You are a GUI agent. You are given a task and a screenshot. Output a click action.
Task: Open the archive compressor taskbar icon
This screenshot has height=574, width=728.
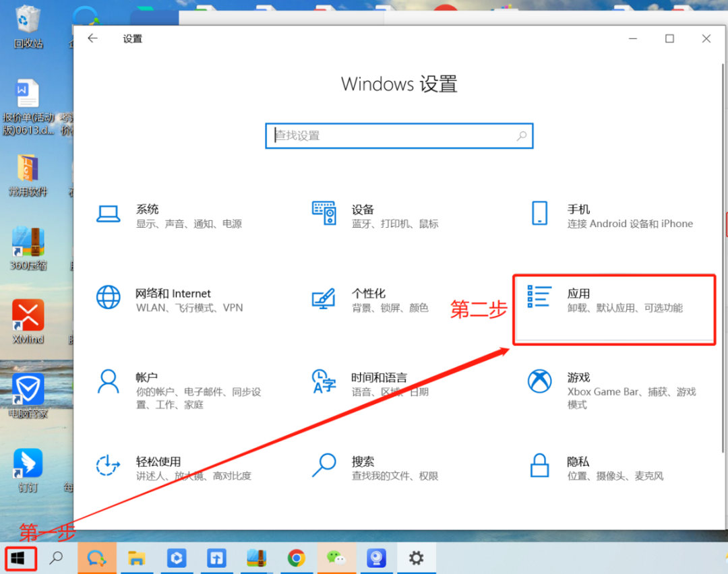(x=256, y=558)
